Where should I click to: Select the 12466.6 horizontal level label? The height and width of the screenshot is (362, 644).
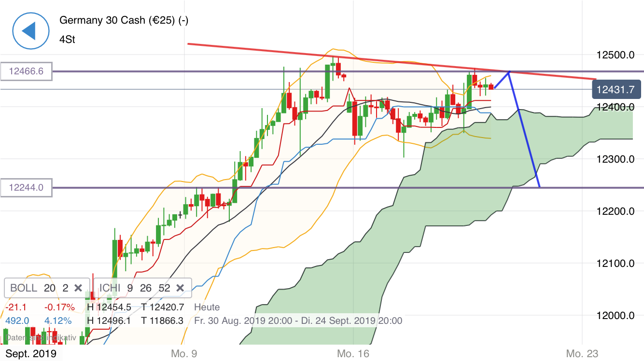click(26, 71)
